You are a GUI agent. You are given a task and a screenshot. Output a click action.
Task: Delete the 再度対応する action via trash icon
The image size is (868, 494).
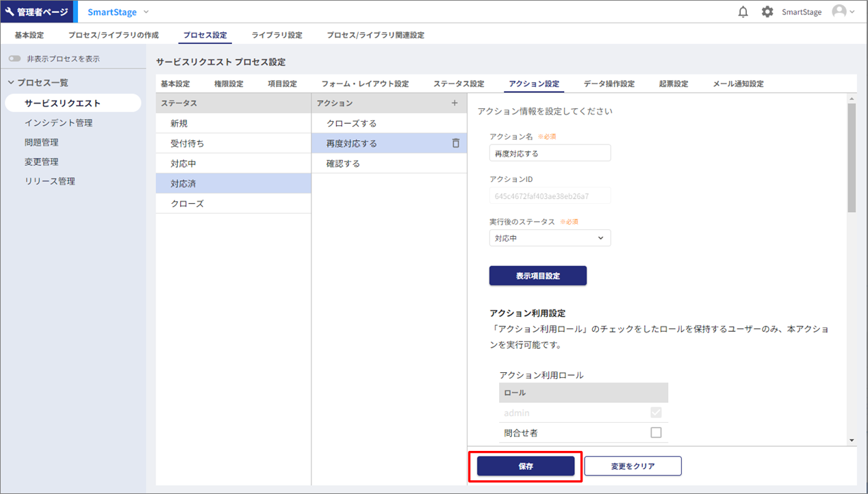coord(456,144)
